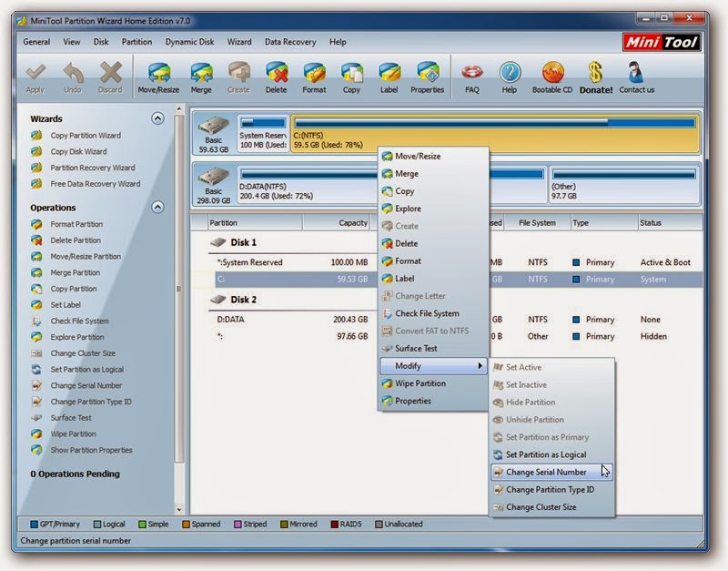Image resolution: width=728 pixels, height=571 pixels.
Task: Open the Data Recovery menu
Action: click(289, 42)
